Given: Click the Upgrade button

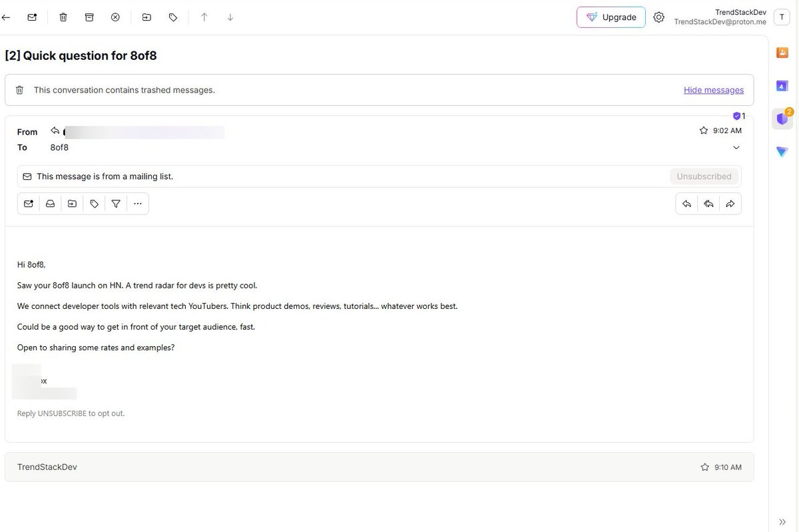Looking at the screenshot, I should pos(611,17).
